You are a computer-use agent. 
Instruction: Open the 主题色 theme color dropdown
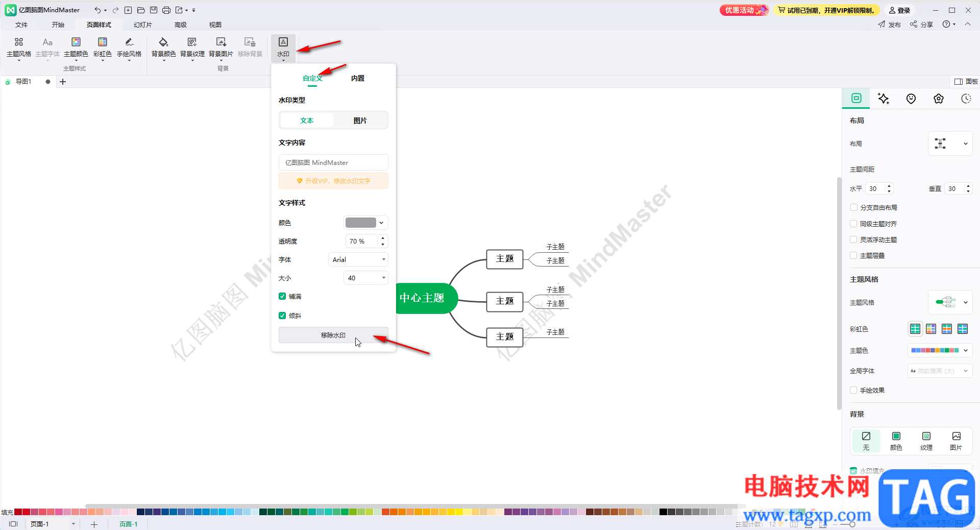(x=940, y=350)
